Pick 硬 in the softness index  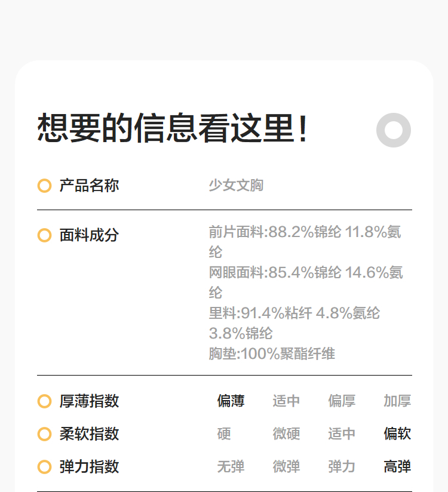point(224,434)
